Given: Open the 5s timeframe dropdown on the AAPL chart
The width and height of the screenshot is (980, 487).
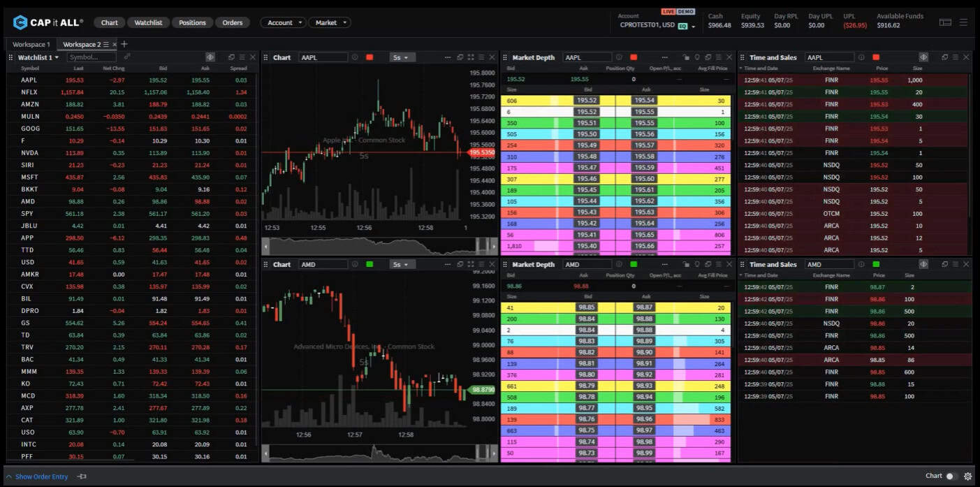Looking at the screenshot, I should point(403,57).
